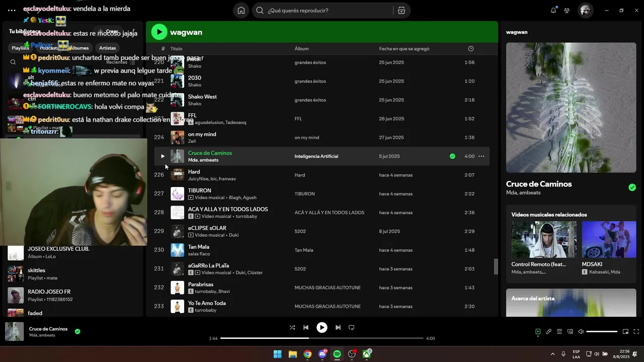This screenshot has width=644, height=362.
Task: Open File Explorer from the taskbar
Action: [292, 354]
